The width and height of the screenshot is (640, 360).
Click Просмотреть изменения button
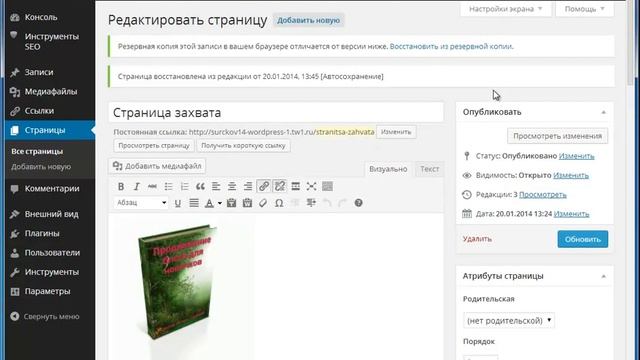558,136
